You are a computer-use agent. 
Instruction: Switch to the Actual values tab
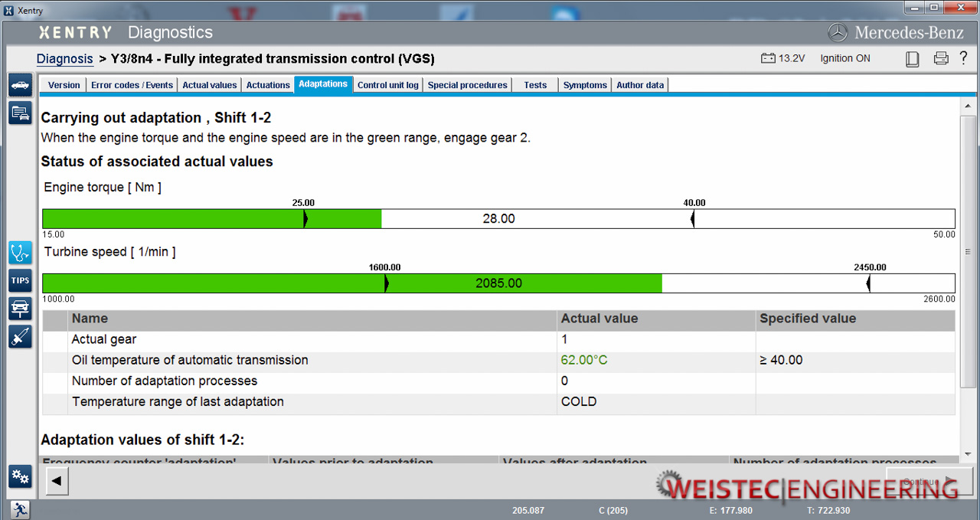[209, 85]
